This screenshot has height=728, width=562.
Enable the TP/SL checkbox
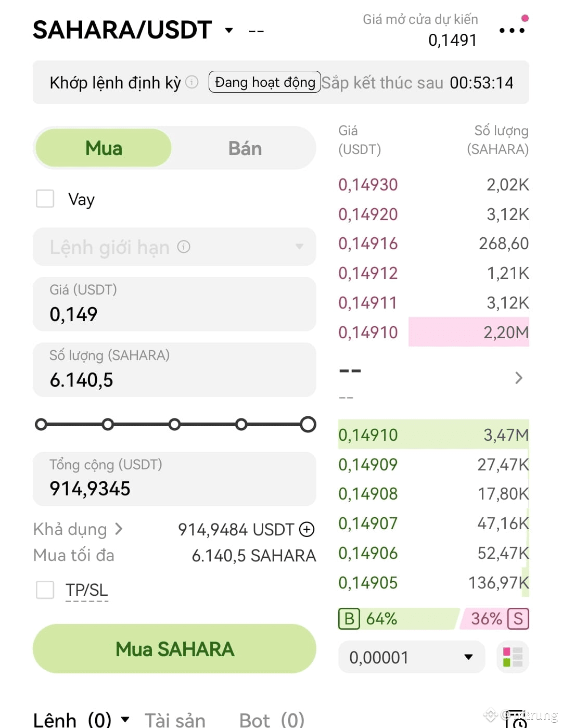pos(45,590)
